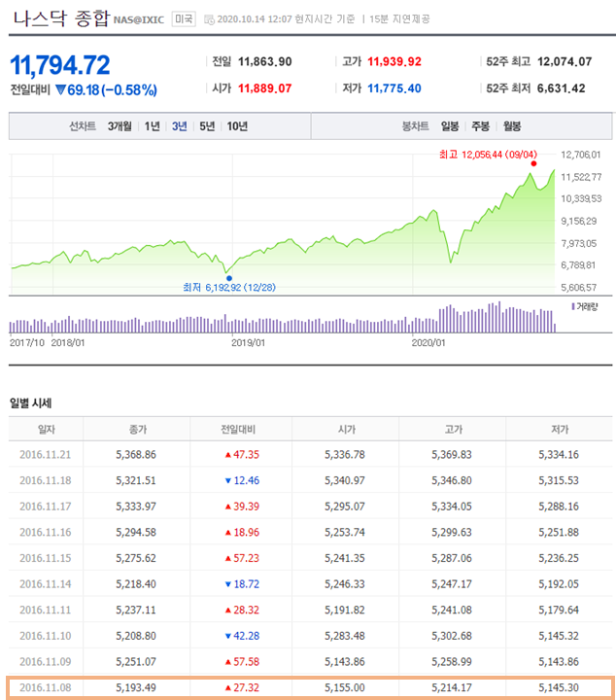Click the 종가 column header
Image resolution: width=616 pixels, height=700 pixels.
pyautogui.click(x=138, y=429)
